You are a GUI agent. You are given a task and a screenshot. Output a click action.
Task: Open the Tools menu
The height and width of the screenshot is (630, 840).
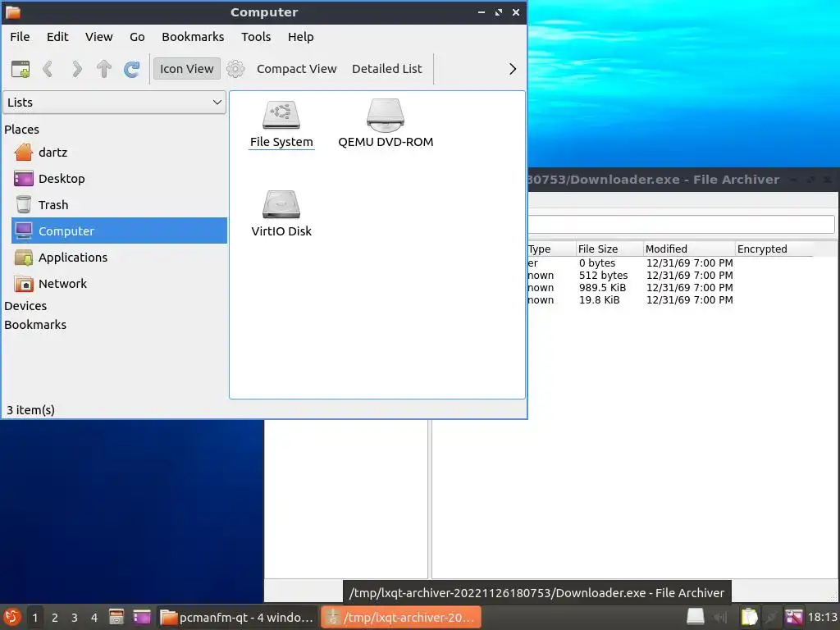click(256, 37)
